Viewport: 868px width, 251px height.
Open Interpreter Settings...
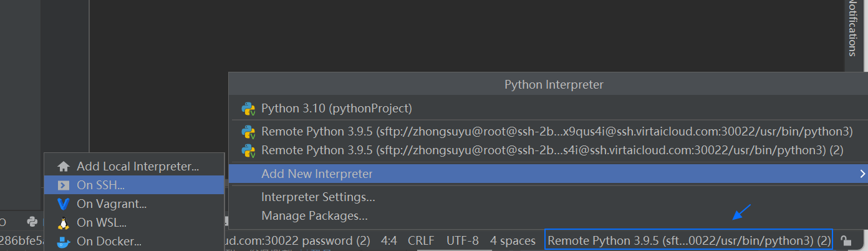click(318, 197)
